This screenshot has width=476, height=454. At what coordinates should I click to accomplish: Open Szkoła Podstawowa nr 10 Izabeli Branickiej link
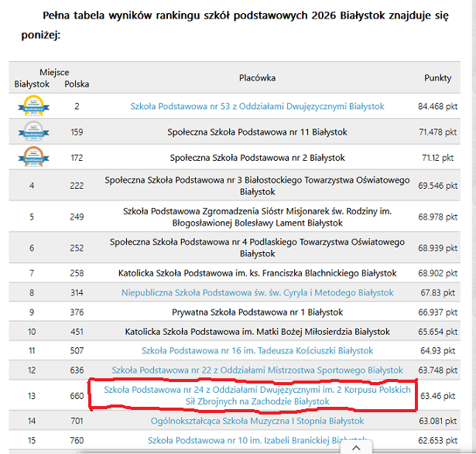tap(257, 440)
